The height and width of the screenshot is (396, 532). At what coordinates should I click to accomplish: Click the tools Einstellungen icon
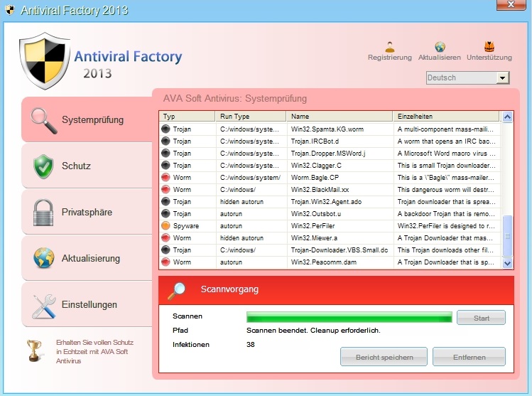43,305
